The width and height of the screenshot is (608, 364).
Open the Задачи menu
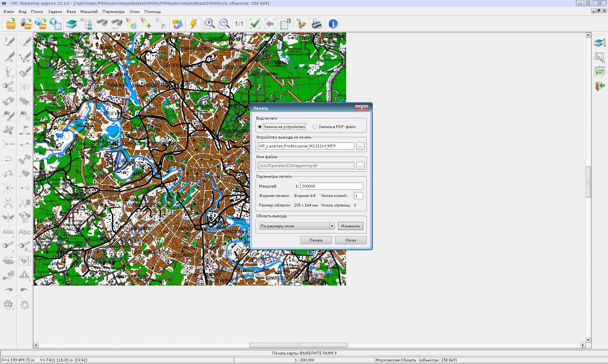pyautogui.click(x=55, y=12)
